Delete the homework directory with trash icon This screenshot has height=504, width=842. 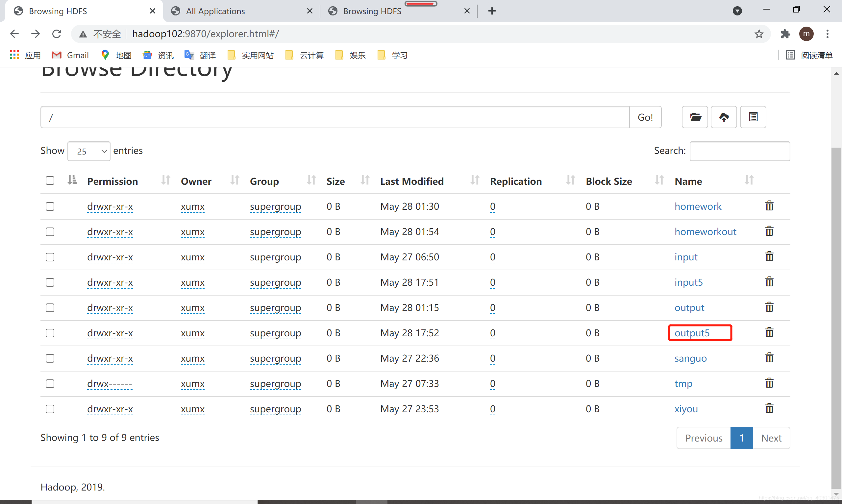769,206
